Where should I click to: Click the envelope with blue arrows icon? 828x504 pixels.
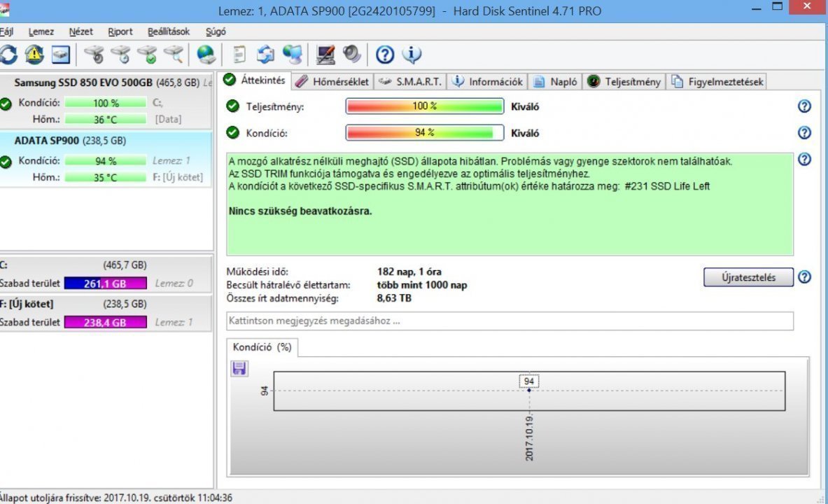pos(265,55)
